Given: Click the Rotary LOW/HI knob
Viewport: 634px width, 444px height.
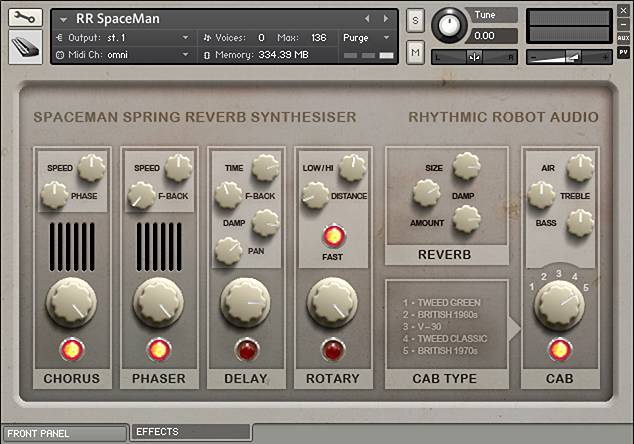Looking at the screenshot, I should tap(353, 168).
